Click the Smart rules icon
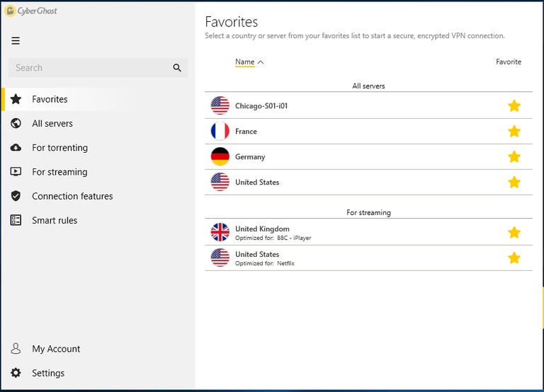This screenshot has width=544, height=392. (x=16, y=220)
